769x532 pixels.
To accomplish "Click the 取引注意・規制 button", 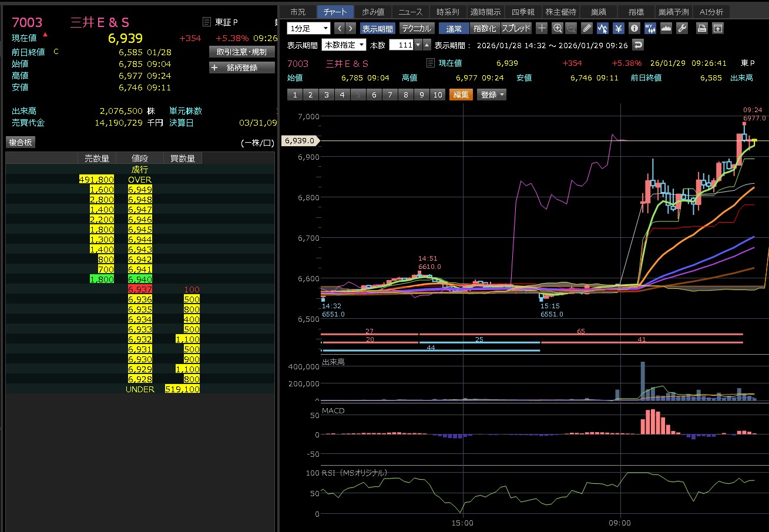I will 241,52.
